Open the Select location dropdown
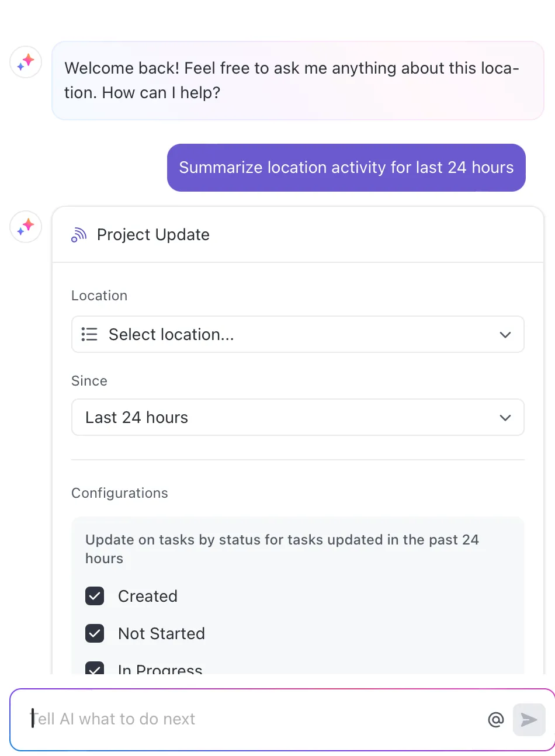The height and width of the screenshot is (756, 555). (298, 334)
